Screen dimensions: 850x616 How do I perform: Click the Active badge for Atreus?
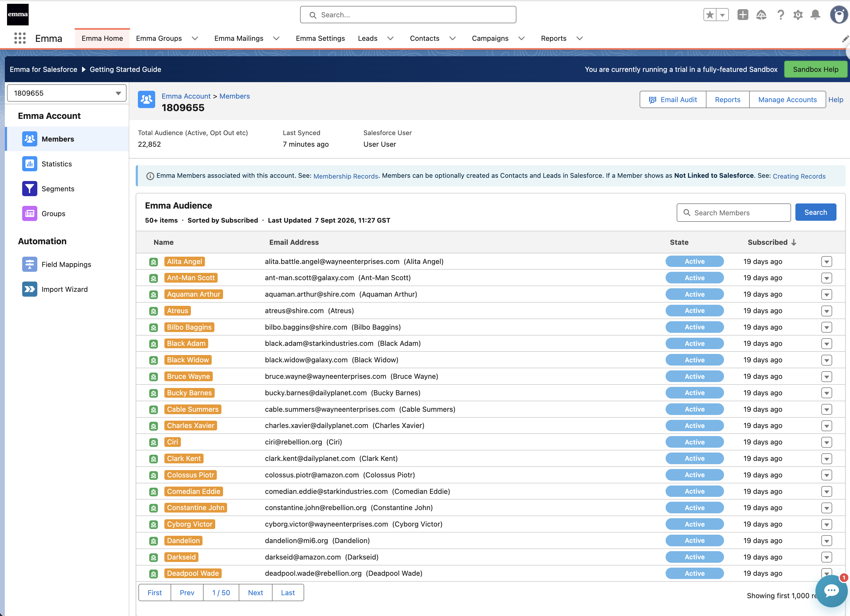[x=695, y=311]
